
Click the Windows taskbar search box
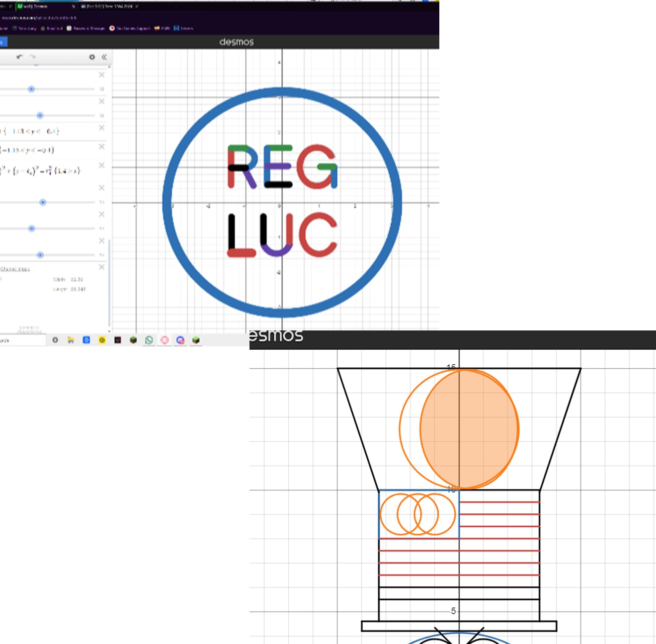(x=22, y=340)
